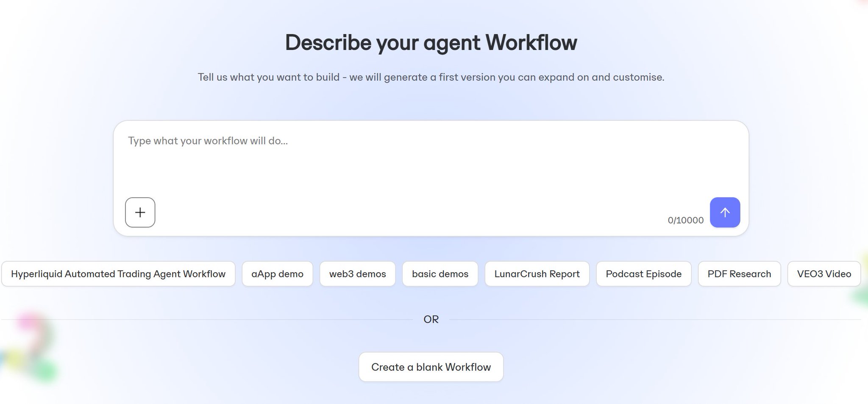Click the plus attachment icon button
The height and width of the screenshot is (404, 868).
[140, 212]
